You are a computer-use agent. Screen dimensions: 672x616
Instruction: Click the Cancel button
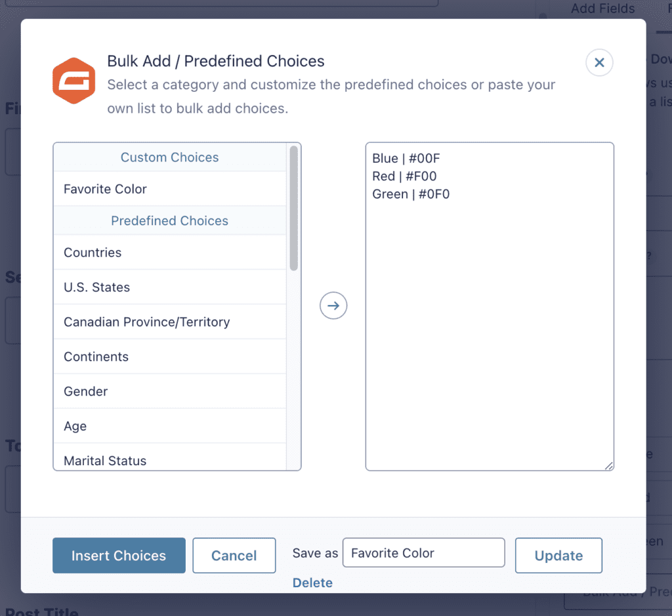(x=234, y=556)
